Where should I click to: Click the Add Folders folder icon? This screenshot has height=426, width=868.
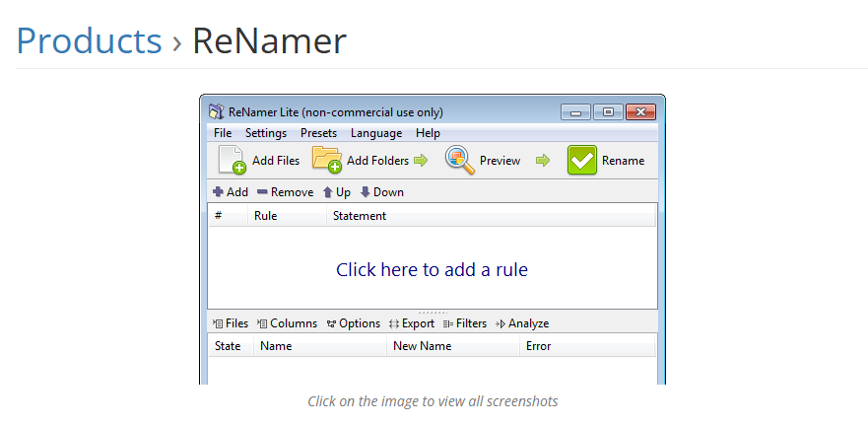point(326,160)
